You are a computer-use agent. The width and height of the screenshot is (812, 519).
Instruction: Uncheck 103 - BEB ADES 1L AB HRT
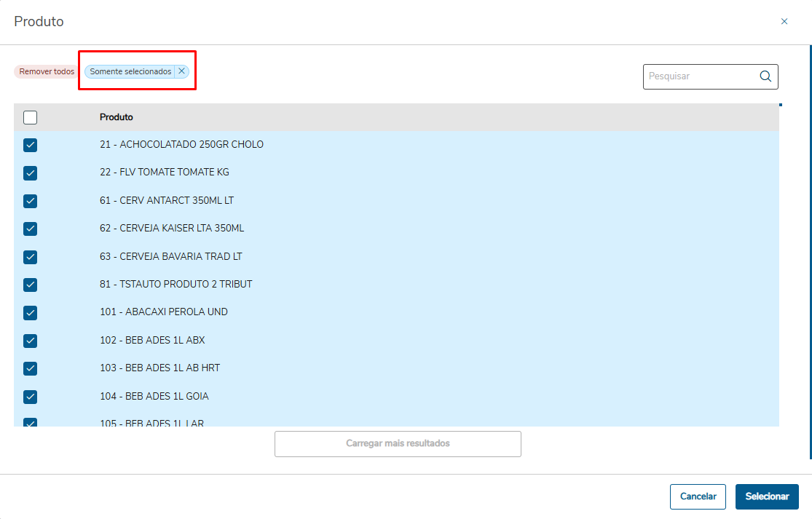pyautogui.click(x=30, y=368)
